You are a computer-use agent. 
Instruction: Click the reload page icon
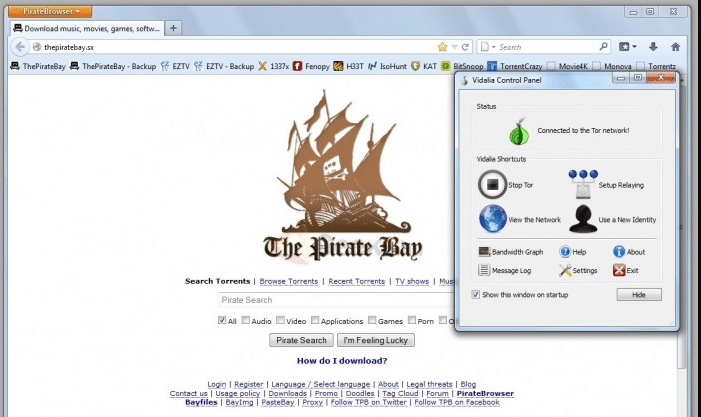tap(465, 47)
